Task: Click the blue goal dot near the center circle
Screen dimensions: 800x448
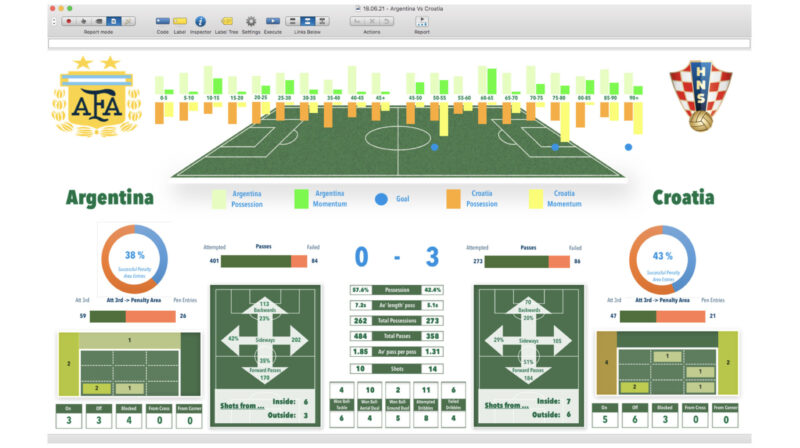Action: [x=434, y=147]
